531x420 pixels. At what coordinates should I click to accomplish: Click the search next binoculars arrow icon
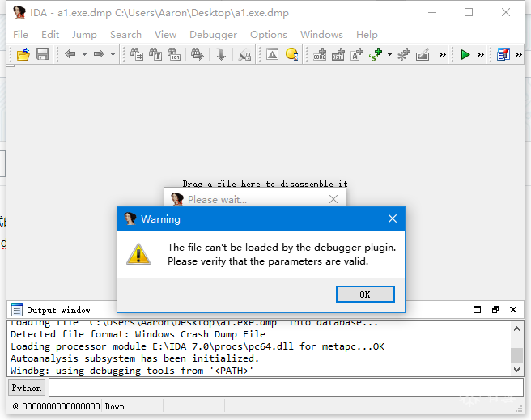pyautogui.click(x=198, y=54)
